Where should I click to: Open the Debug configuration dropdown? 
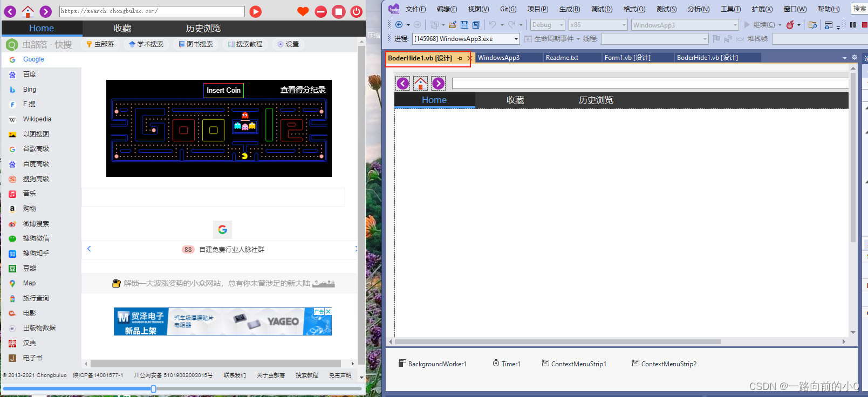(x=547, y=25)
